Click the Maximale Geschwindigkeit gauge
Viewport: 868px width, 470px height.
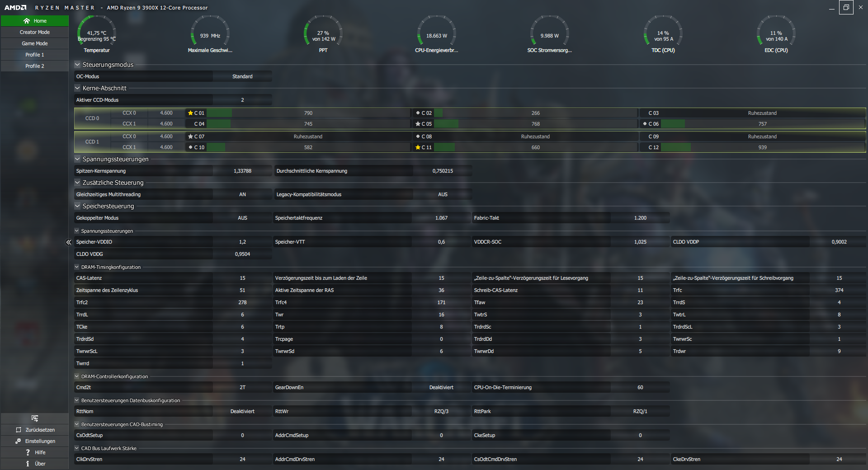tap(210, 34)
